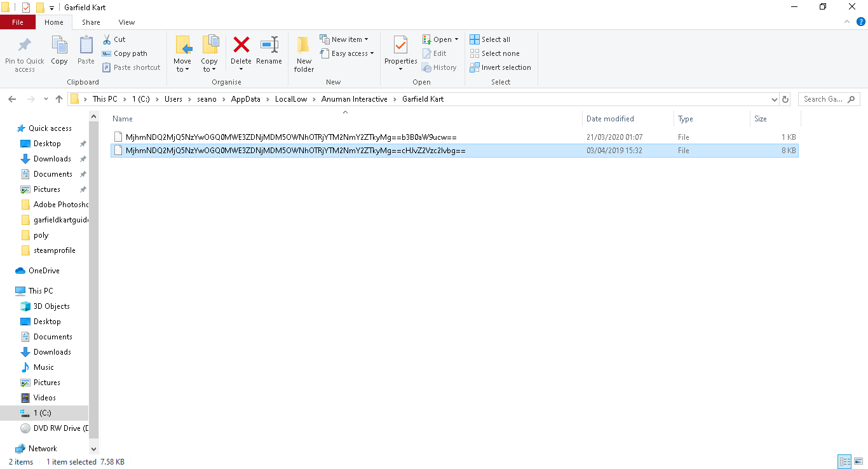Screen dimensions: 868x469
Task: Collapse the ribbon with the chevron
Action: click(846, 22)
